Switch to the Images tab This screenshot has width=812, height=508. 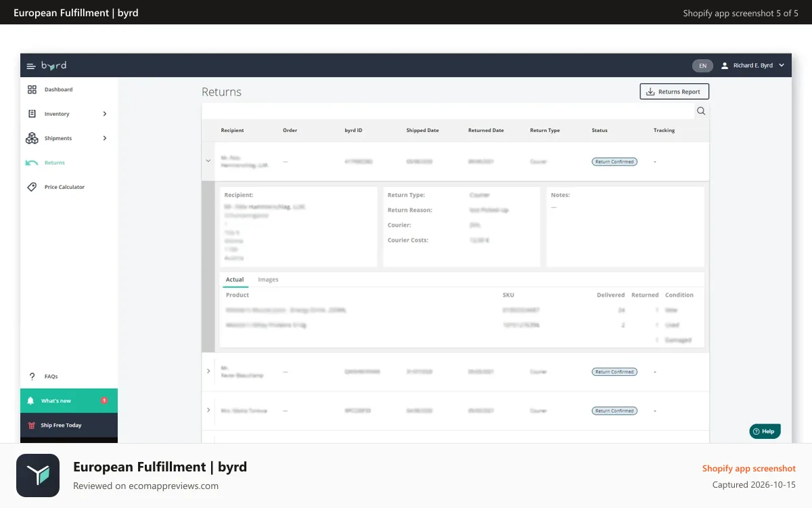coord(268,280)
